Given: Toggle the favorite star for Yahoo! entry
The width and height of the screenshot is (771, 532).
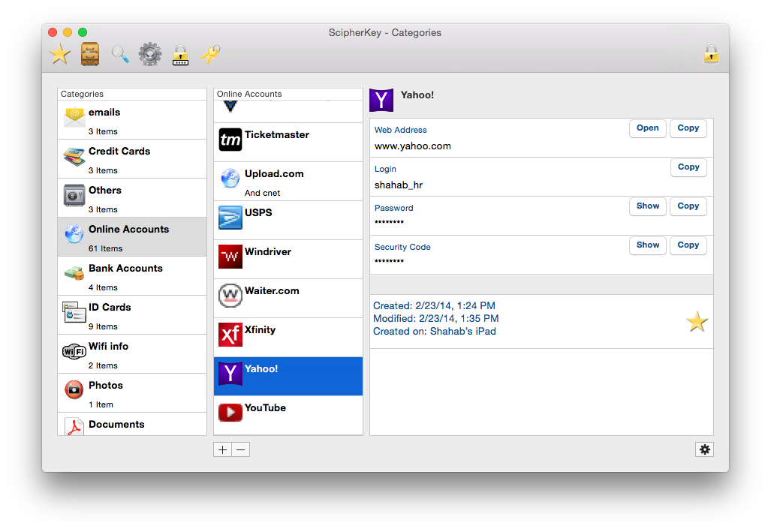Looking at the screenshot, I should [x=697, y=322].
